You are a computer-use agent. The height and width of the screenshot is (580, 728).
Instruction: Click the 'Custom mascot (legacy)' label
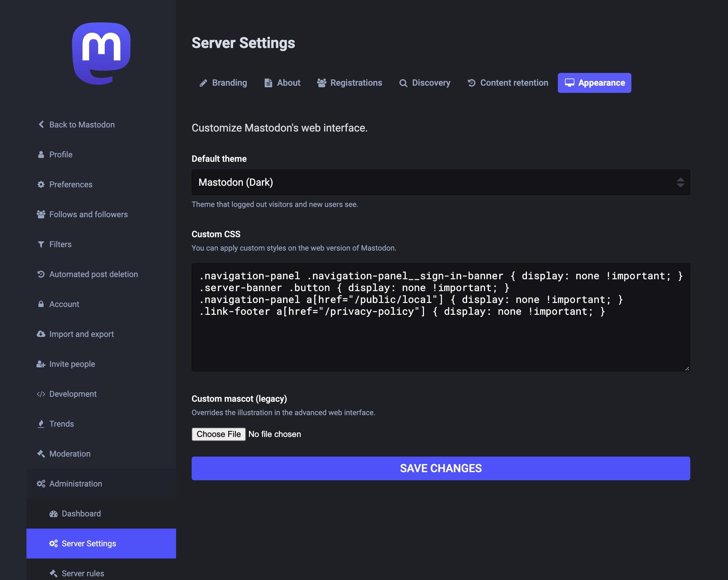coord(239,399)
